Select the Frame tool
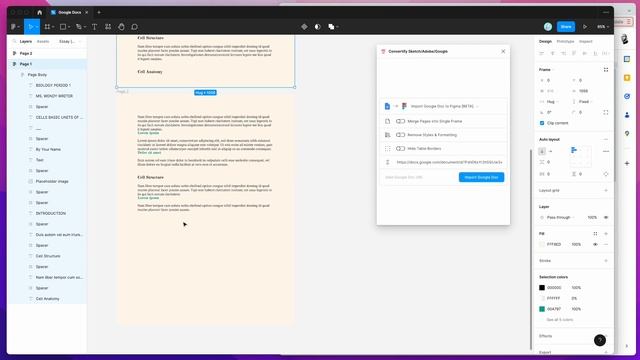640x360 pixels. (x=47, y=27)
